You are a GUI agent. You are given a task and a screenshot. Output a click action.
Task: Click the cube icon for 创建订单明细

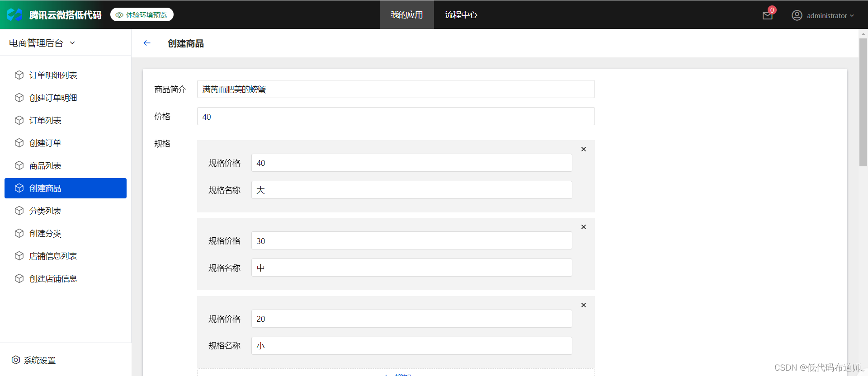pos(19,98)
